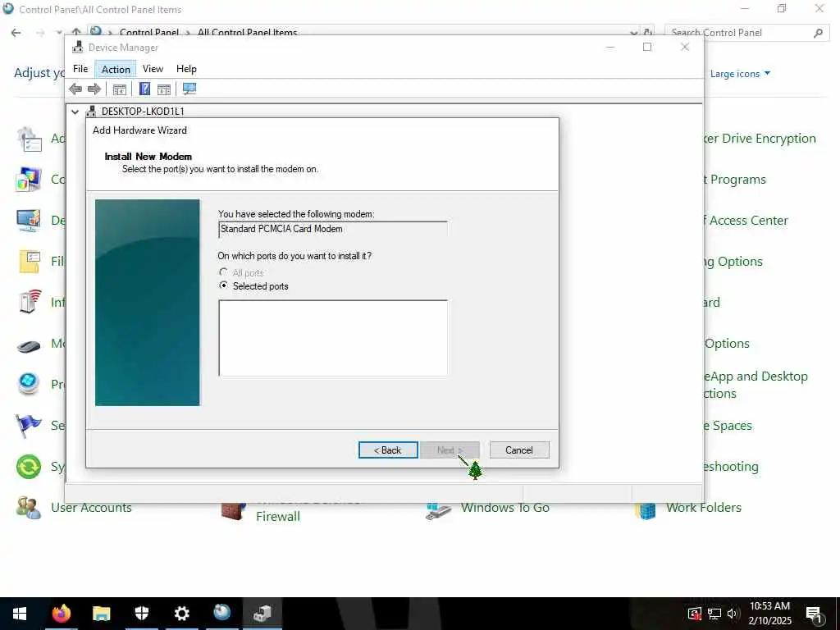This screenshot has width=840, height=630.
Task: Open the Action menu in Device Manager
Action: [x=116, y=69]
